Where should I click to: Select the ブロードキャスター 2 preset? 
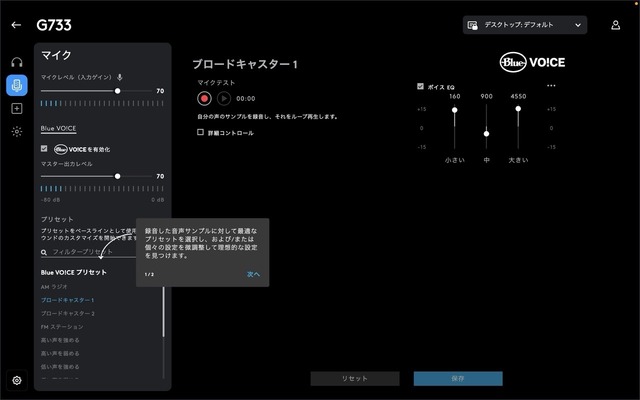(68, 313)
